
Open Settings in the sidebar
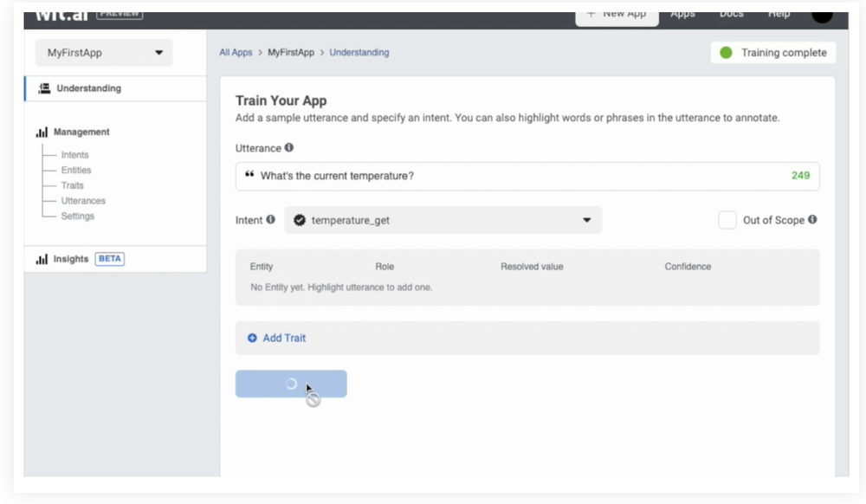coord(76,216)
